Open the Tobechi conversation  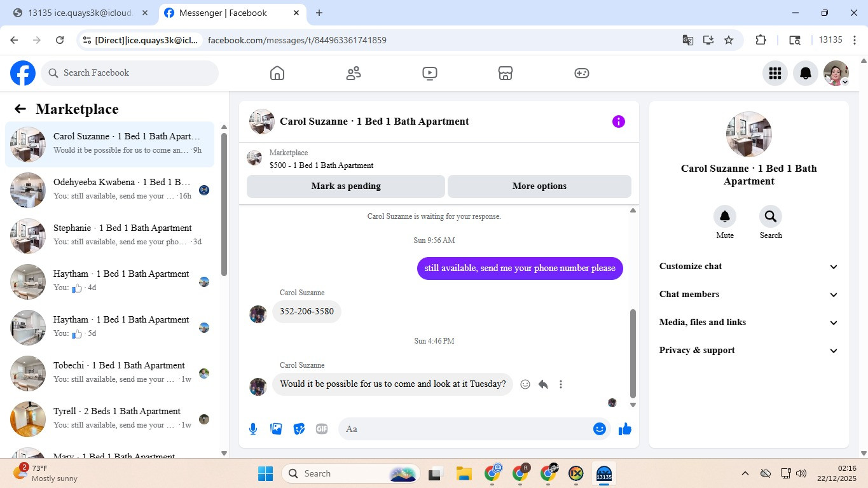[x=109, y=373]
